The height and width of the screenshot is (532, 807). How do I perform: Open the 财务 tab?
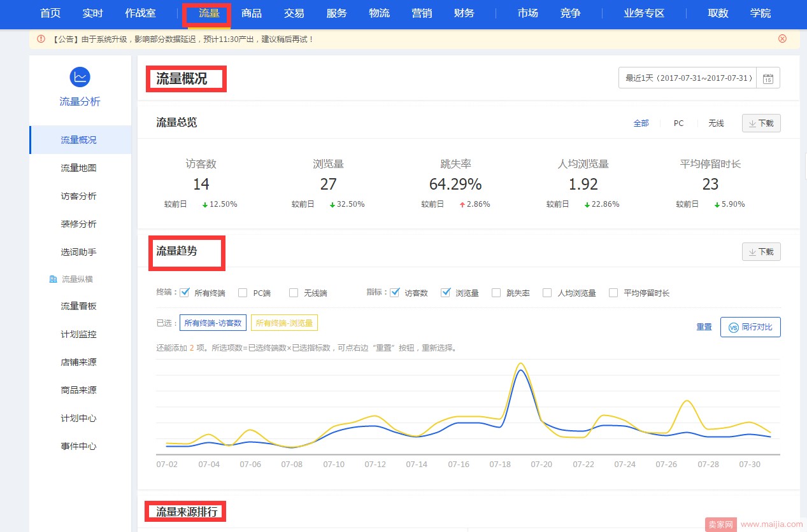[464, 13]
